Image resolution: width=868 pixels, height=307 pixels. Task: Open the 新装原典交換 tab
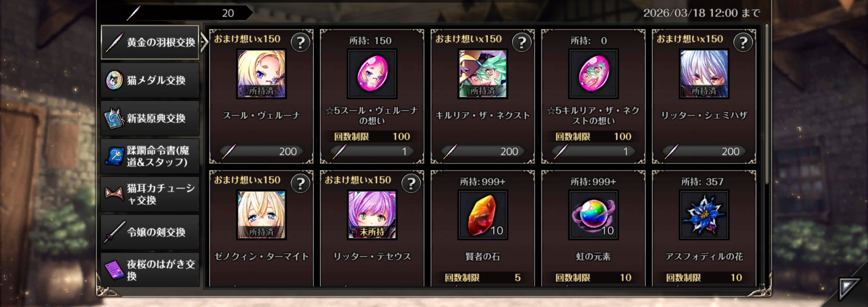click(x=150, y=118)
